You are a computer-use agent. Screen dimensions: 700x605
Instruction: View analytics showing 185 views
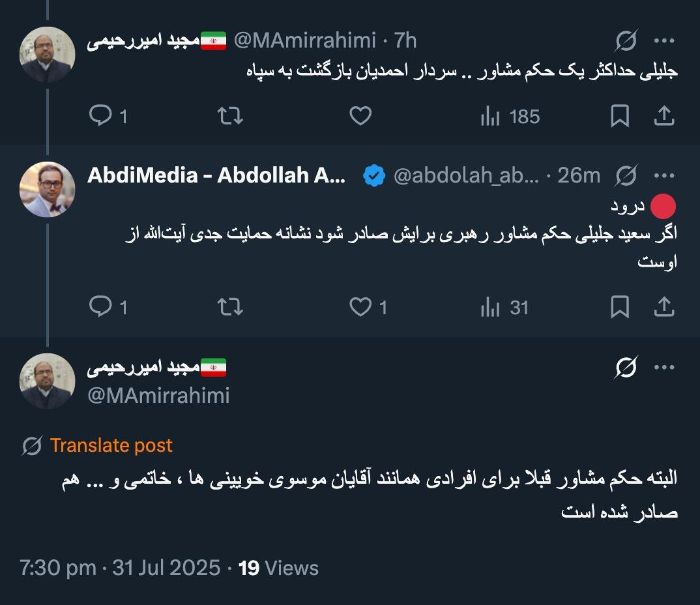pyautogui.click(x=510, y=117)
